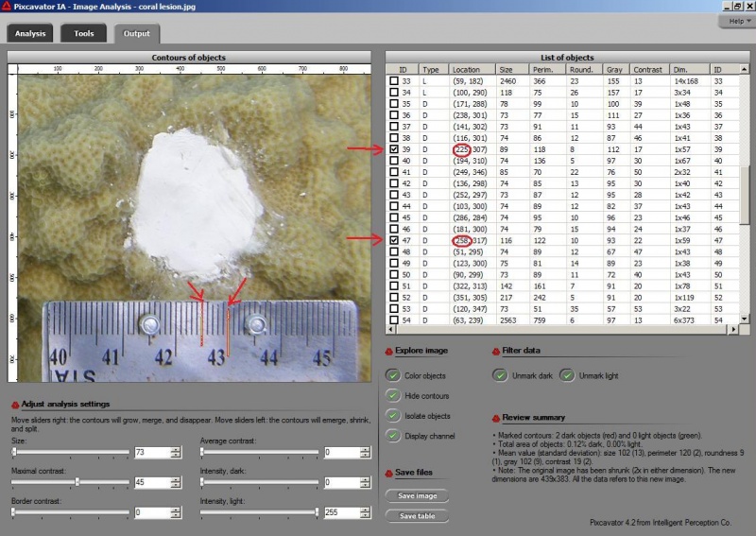Open the Help menu
Image resolution: width=756 pixels, height=536 pixels.
click(x=737, y=21)
